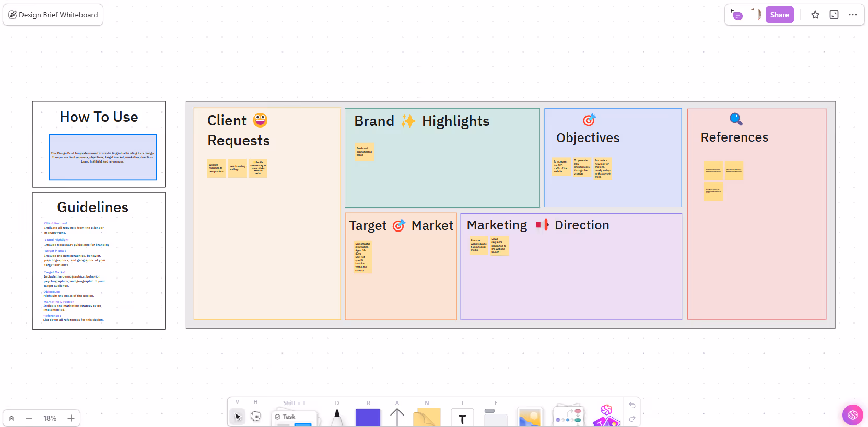Select the Pen drawing tool

click(x=337, y=417)
